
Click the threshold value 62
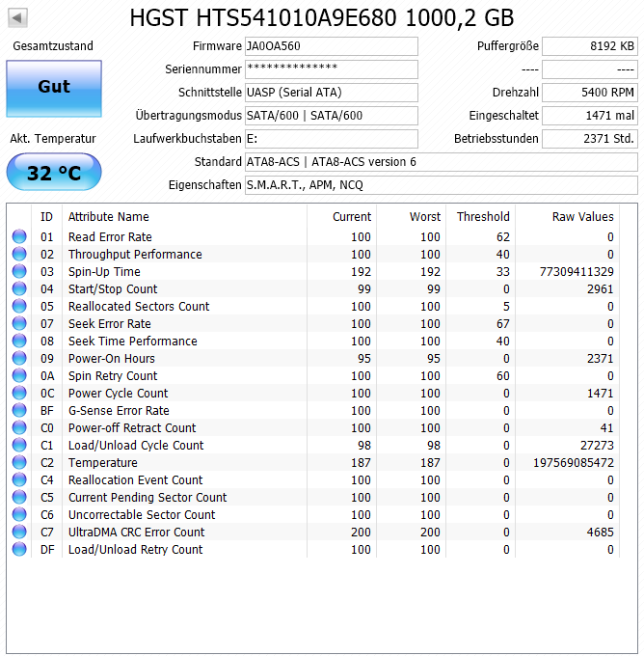coord(503,236)
